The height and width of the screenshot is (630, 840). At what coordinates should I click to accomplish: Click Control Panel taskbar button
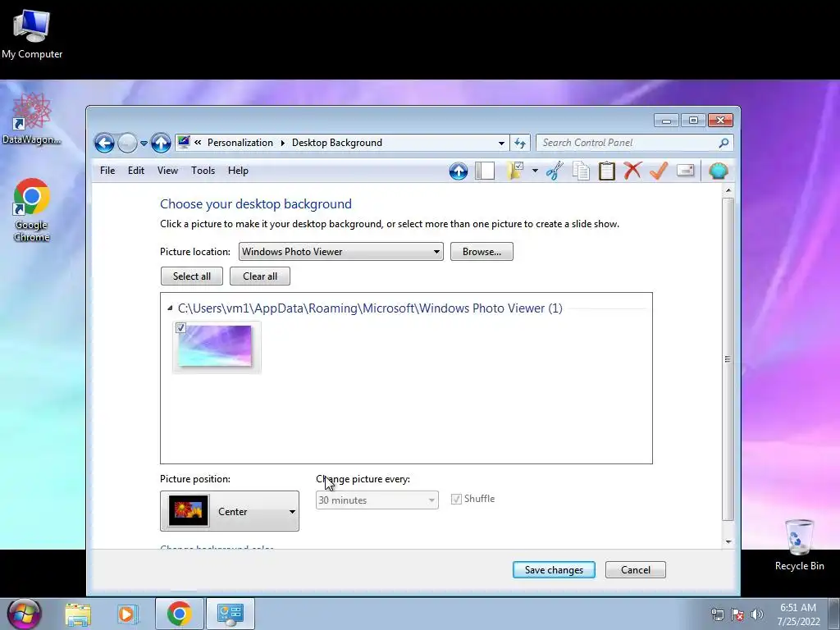tap(231, 614)
